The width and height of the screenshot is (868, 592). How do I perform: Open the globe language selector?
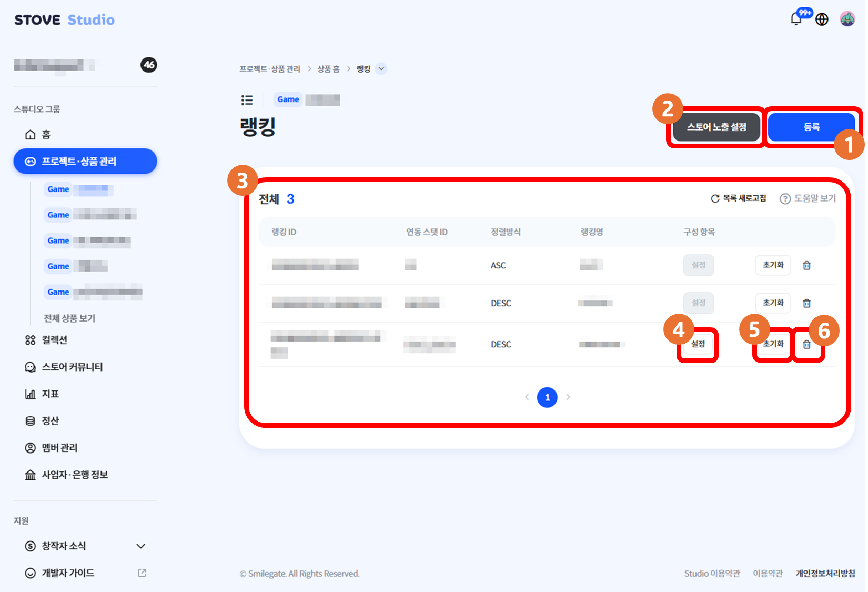coord(822,19)
